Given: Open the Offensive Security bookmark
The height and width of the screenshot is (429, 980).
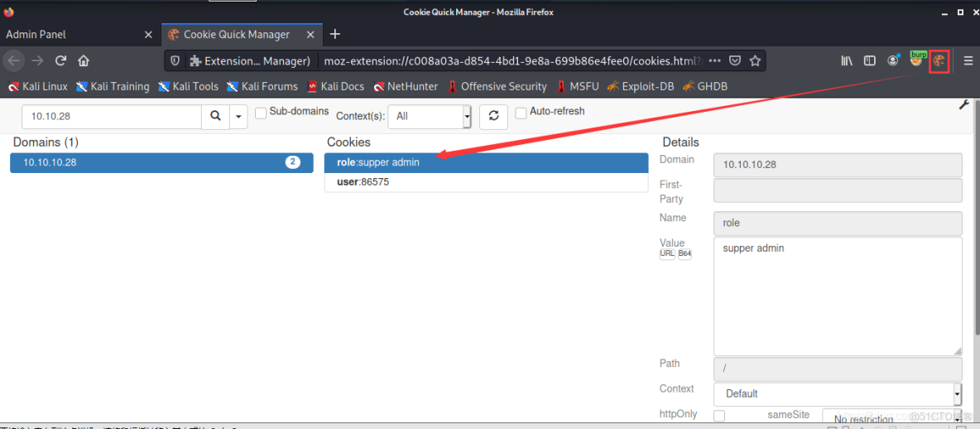Looking at the screenshot, I should (497, 86).
